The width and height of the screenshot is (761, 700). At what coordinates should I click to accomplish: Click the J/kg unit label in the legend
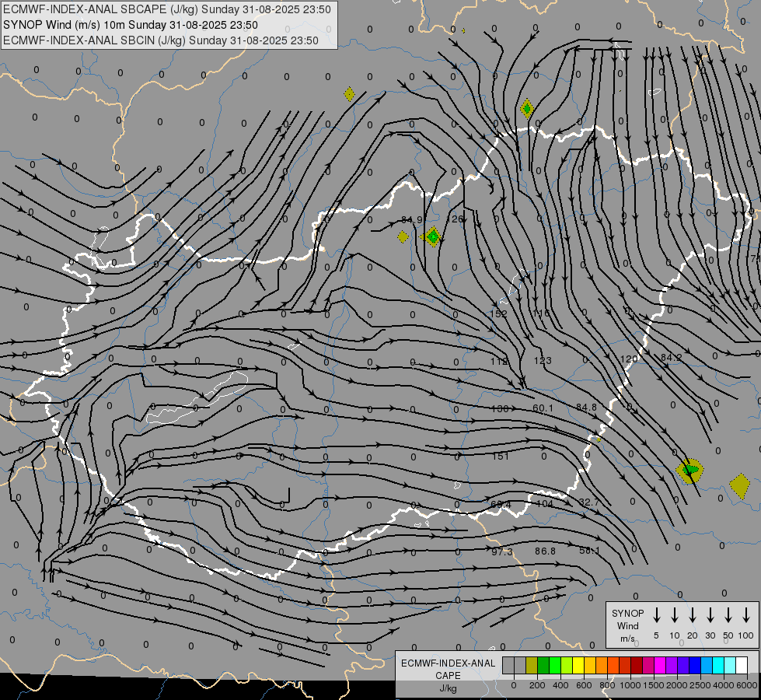point(448,689)
